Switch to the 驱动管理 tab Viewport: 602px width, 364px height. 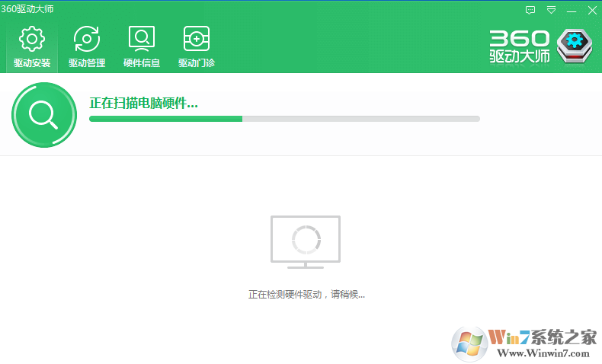(x=87, y=47)
